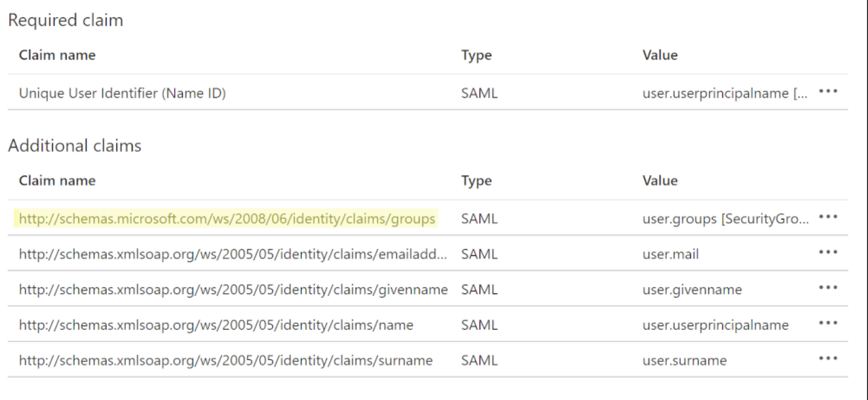Open ellipsis menu for the claims/name row
868x400 pixels.
pos(828,323)
